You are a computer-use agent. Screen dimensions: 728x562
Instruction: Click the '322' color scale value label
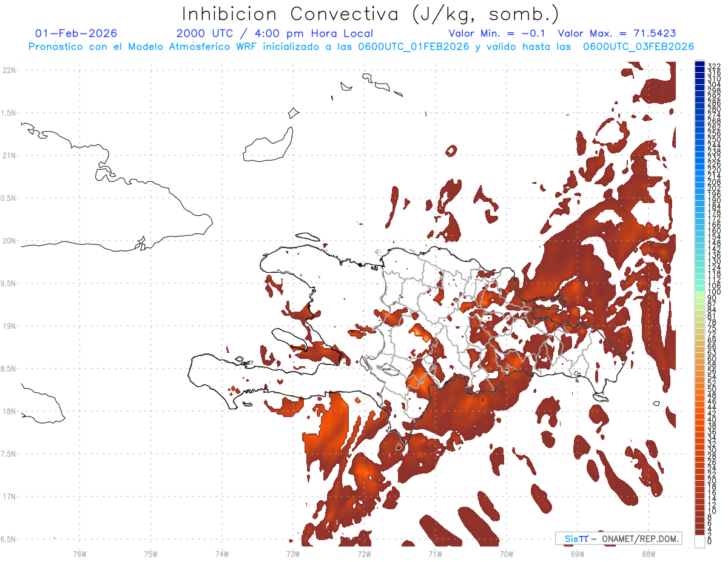[713, 66]
